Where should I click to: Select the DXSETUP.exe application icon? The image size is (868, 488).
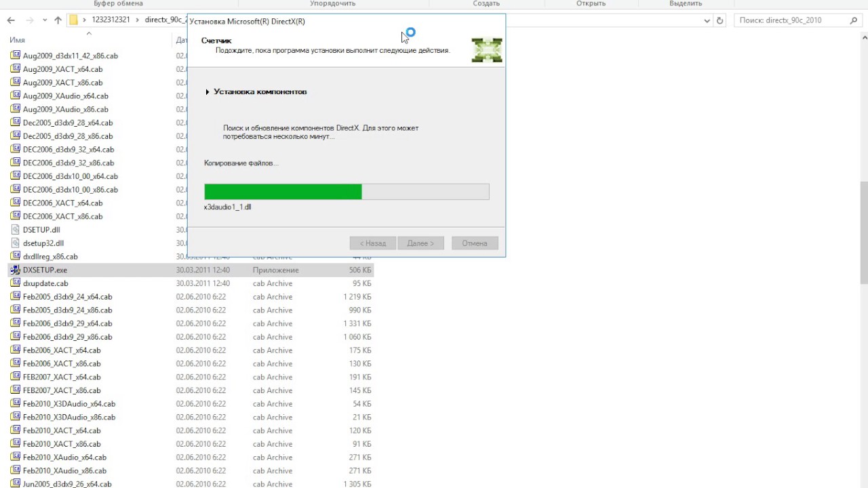click(16, 270)
